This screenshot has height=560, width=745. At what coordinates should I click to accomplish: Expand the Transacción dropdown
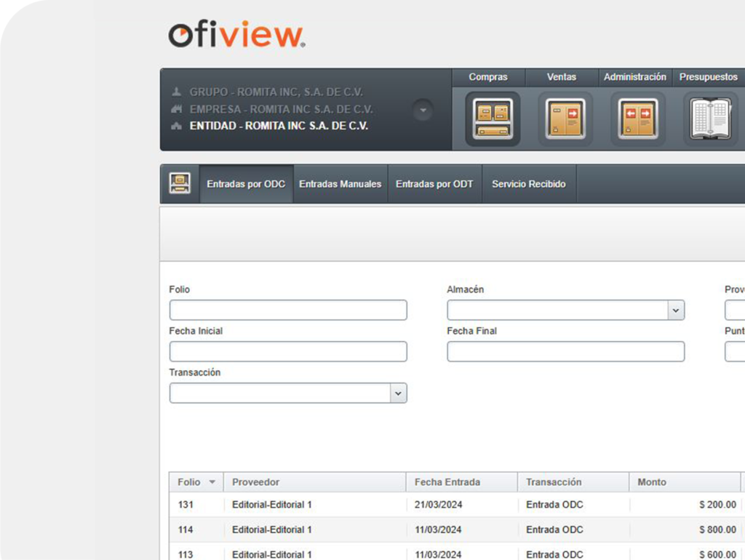click(x=398, y=393)
